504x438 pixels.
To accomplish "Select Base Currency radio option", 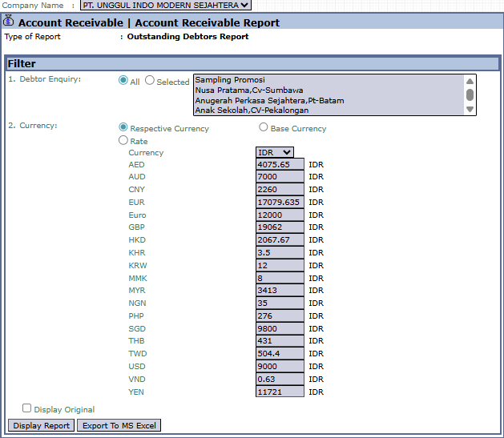I will tap(264, 127).
